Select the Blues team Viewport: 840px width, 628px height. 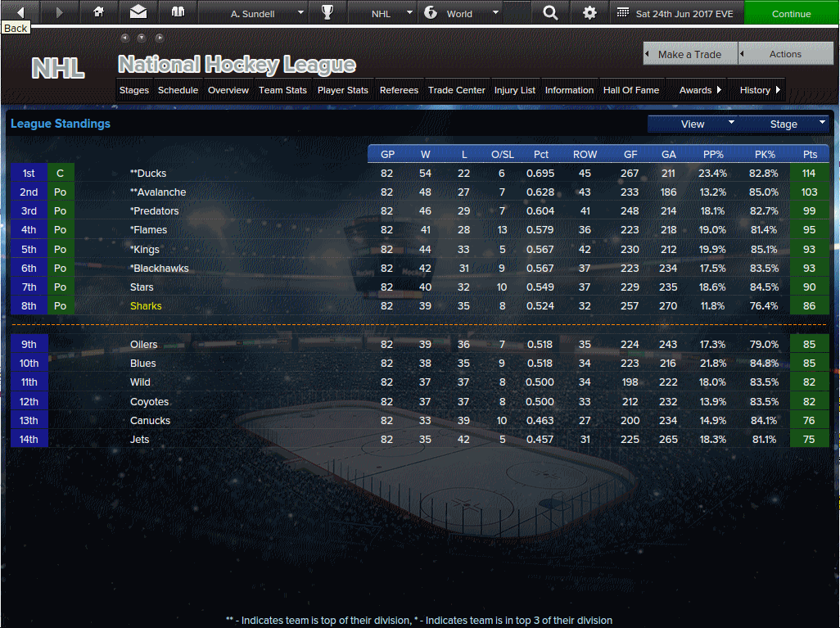pos(143,363)
